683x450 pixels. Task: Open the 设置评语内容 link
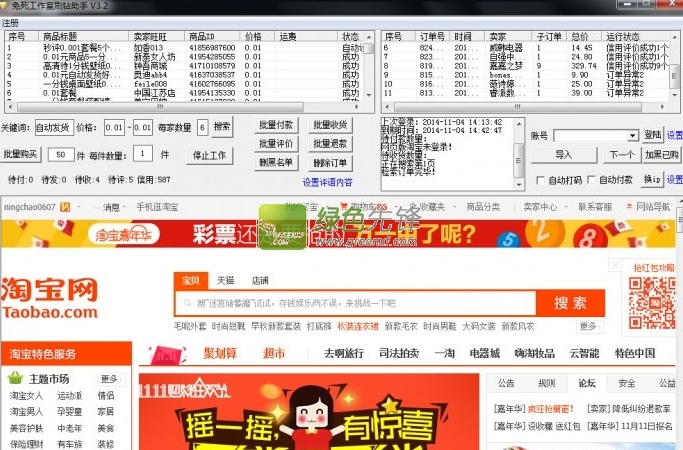[328, 183]
